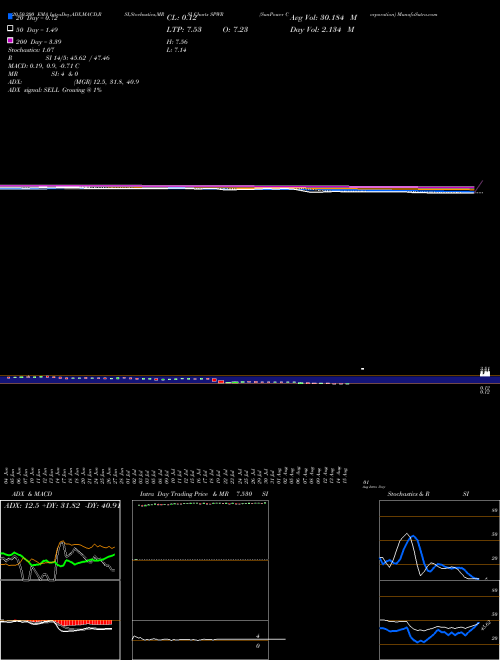Click the ADX line chart panel

[60, 540]
